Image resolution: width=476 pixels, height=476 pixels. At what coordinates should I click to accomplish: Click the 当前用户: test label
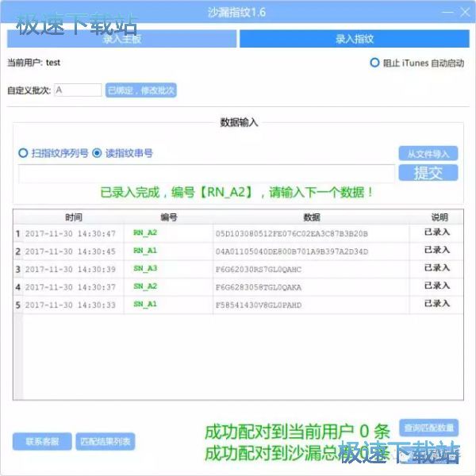click(33, 63)
